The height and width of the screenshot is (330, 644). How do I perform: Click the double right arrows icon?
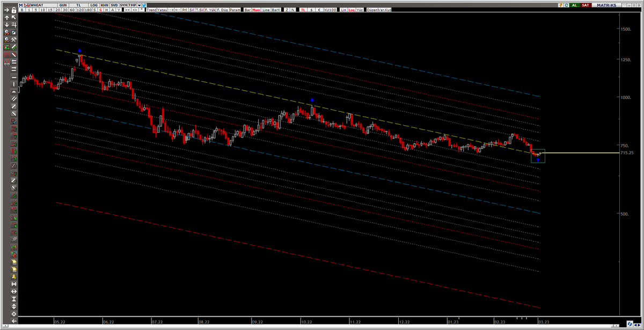(14, 68)
